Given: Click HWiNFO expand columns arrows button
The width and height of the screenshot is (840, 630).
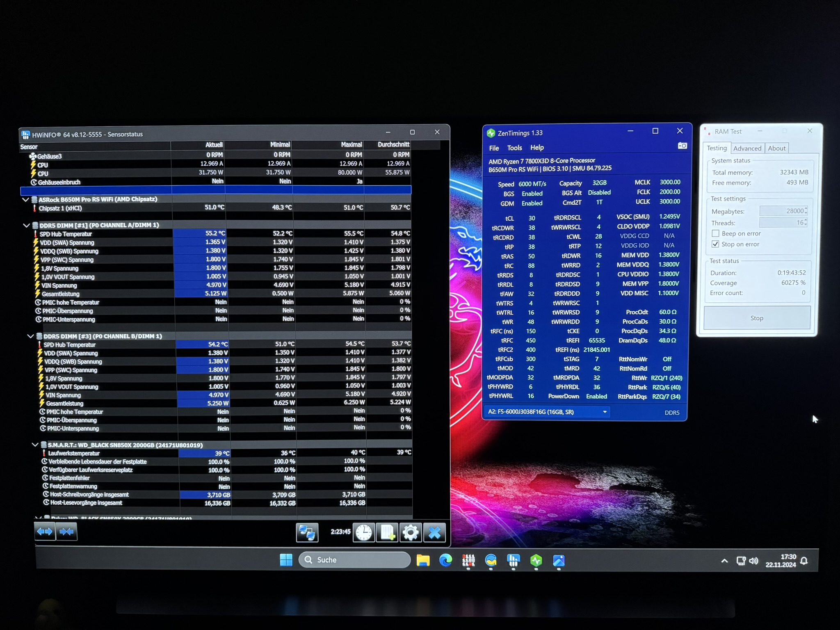Looking at the screenshot, I should point(45,532).
